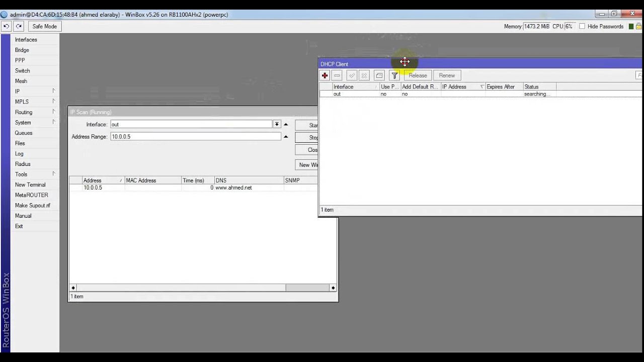Tick the Hide Passwords checkbox

(582, 26)
